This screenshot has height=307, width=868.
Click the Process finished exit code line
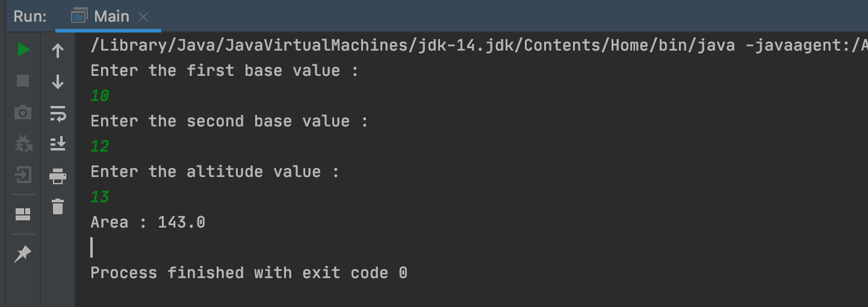249,273
